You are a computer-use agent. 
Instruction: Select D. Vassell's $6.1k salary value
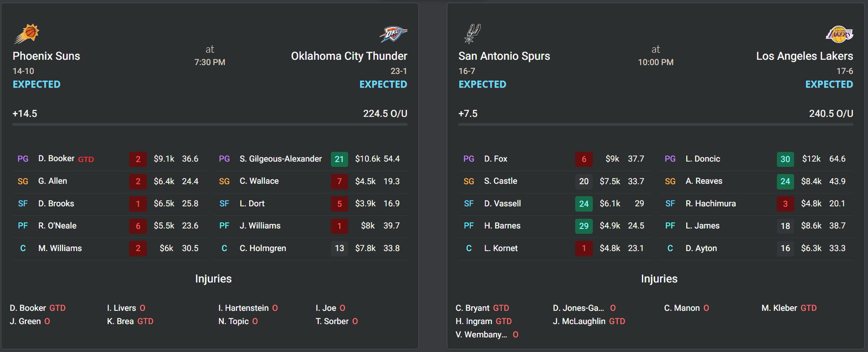coord(610,204)
